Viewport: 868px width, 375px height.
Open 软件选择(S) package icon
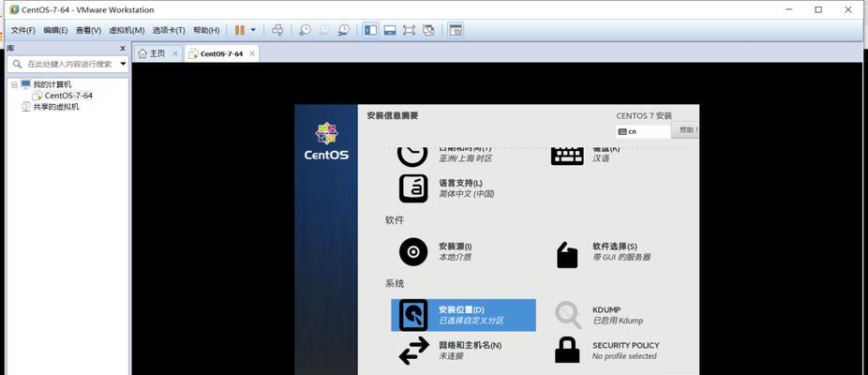pyautogui.click(x=567, y=255)
